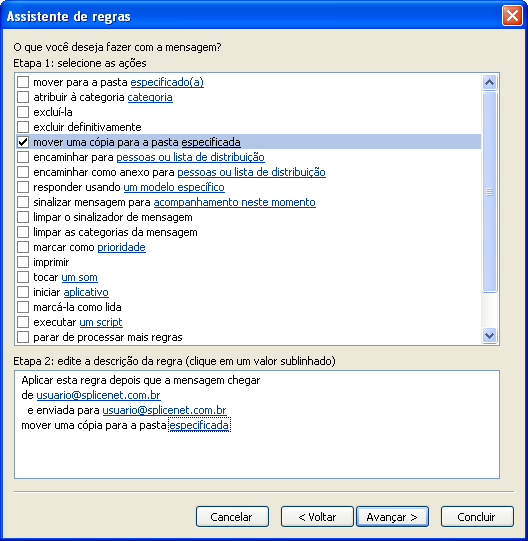
Task: Check 'marcá-la como lida' option
Action: [x=23, y=307]
